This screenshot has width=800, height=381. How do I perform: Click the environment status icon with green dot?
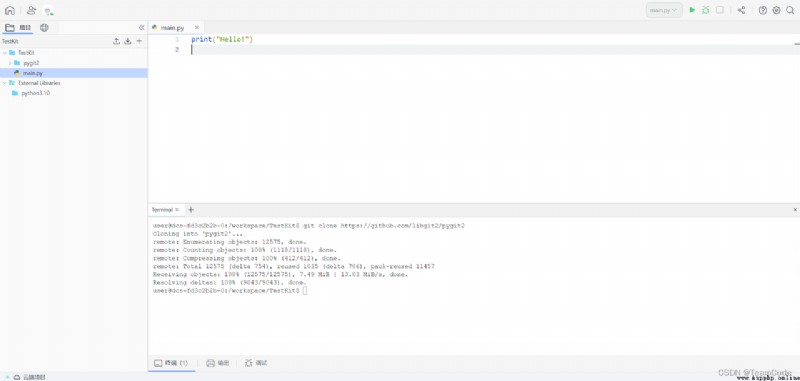click(48, 11)
